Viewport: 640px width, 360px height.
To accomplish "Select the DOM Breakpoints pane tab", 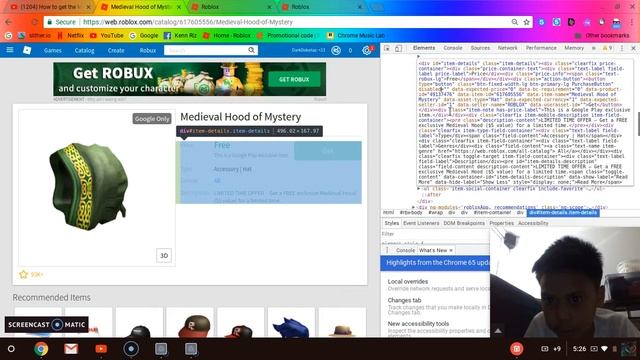I will click(x=464, y=223).
